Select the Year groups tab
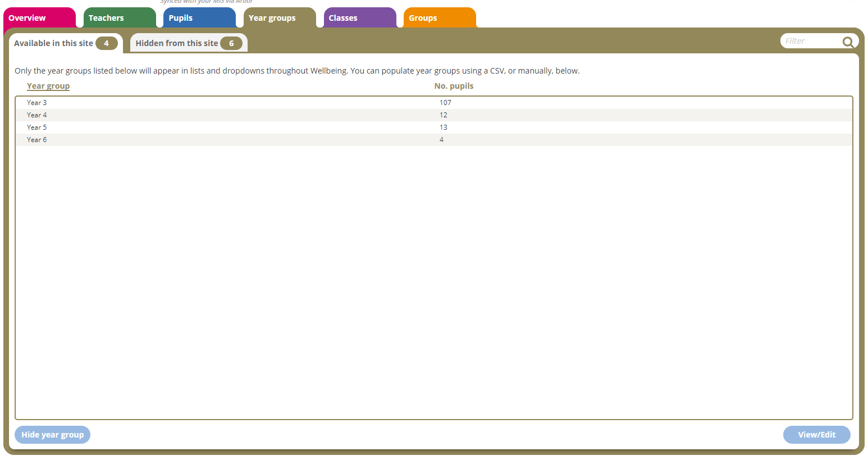Image resolution: width=868 pixels, height=460 pixels. 272,17
